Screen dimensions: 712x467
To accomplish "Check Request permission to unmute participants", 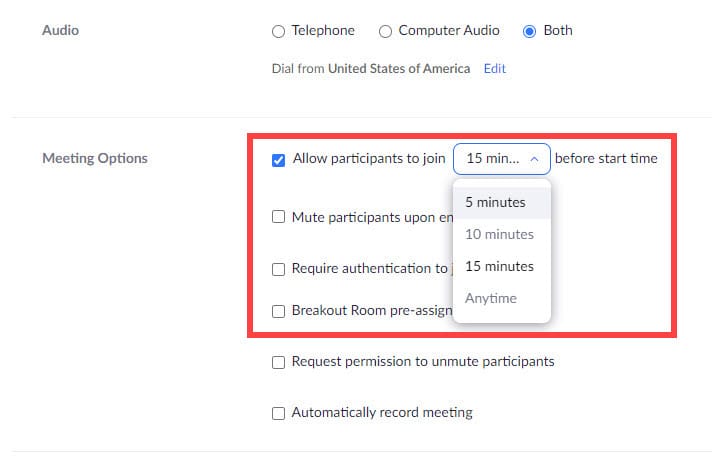I will [x=279, y=362].
